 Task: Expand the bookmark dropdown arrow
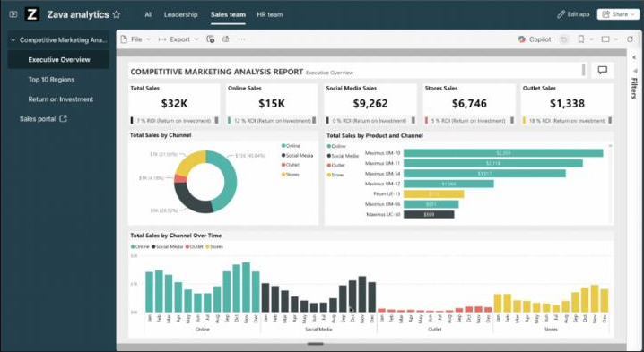(x=591, y=39)
